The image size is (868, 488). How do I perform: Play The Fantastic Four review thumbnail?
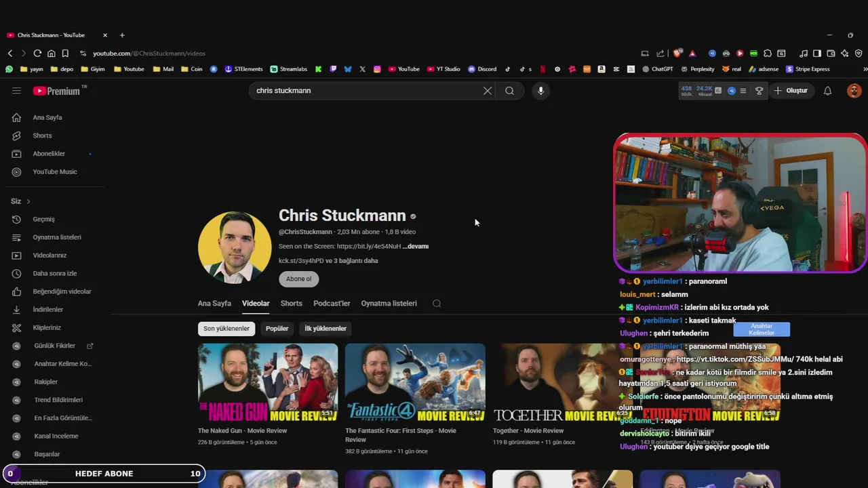(415, 383)
